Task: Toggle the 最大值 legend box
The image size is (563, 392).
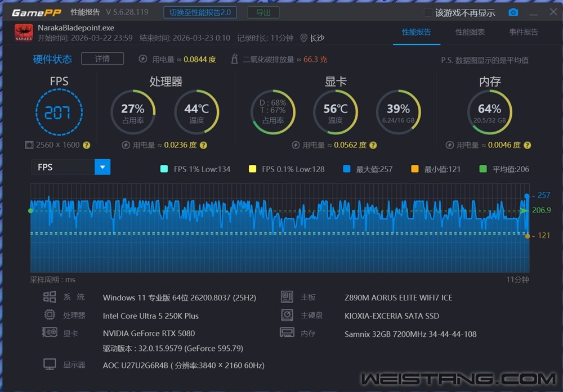Action: point(347,169)
